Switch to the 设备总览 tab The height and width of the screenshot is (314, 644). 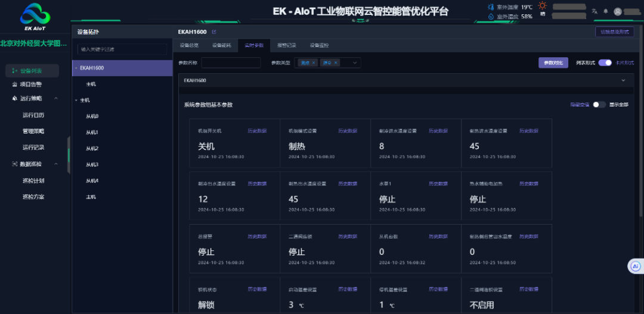point(189,45)
